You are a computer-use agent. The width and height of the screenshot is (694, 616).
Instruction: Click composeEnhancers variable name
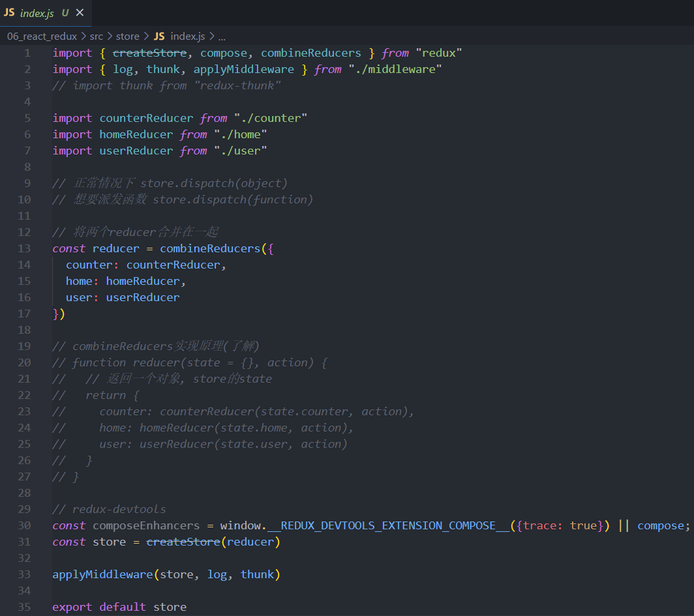point(146,526)
